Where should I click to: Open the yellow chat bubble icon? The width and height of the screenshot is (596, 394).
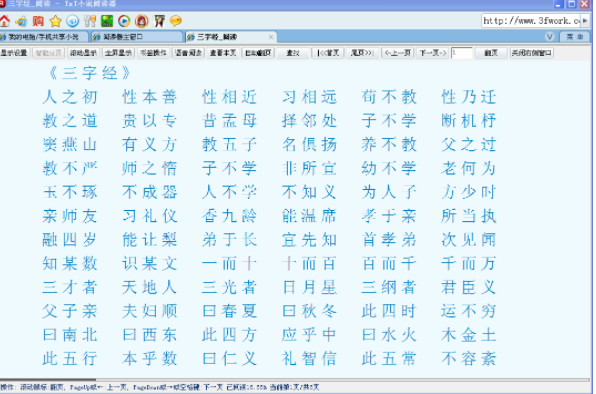click(176, 21)
